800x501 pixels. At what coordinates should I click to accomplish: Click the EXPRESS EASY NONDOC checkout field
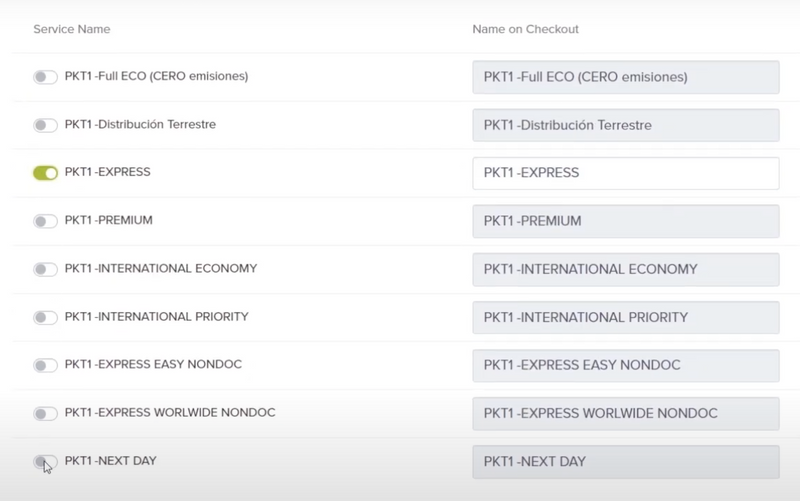coord(626,365)
